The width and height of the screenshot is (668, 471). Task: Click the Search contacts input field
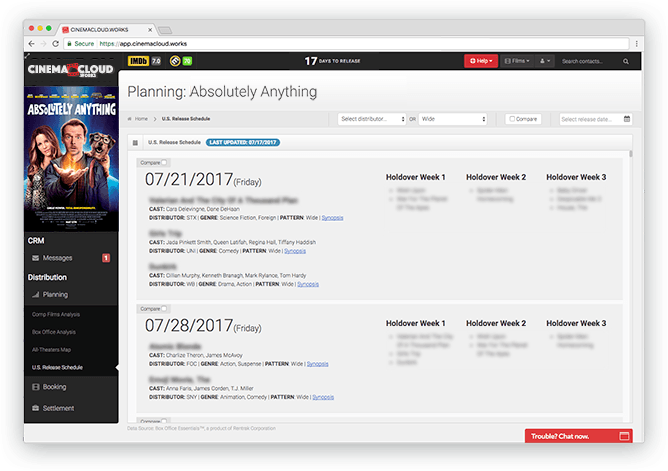click(597, 61)
